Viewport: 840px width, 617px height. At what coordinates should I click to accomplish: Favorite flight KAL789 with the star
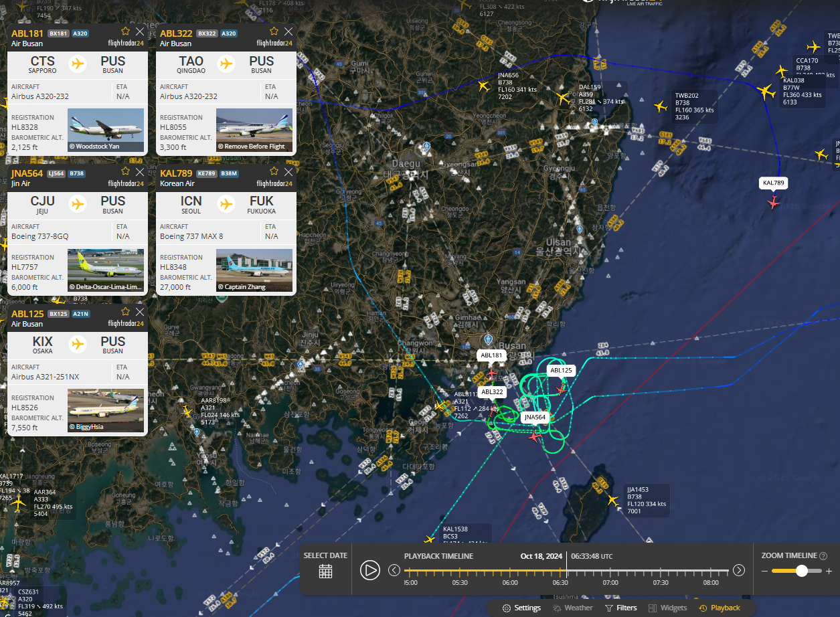(x=274, y=171)
